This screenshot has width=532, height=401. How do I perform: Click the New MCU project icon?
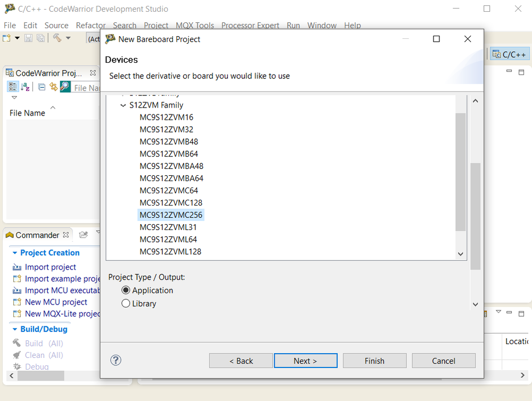[17, 302]
